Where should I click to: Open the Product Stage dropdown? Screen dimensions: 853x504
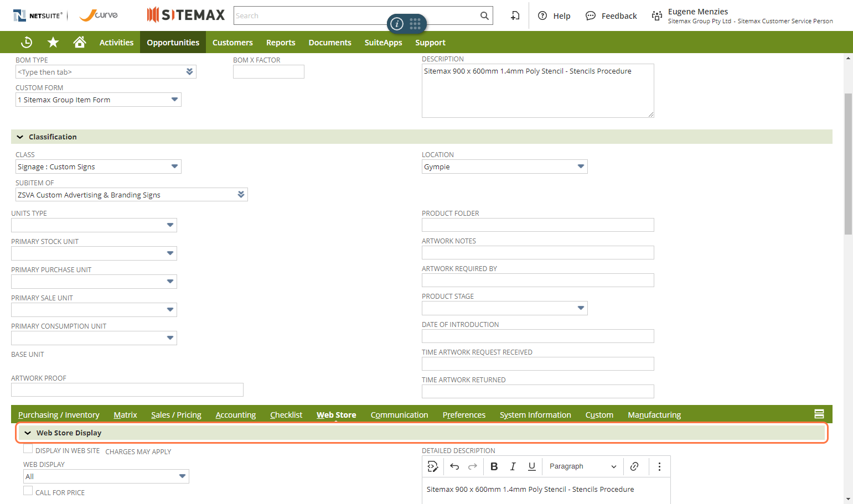505,308
